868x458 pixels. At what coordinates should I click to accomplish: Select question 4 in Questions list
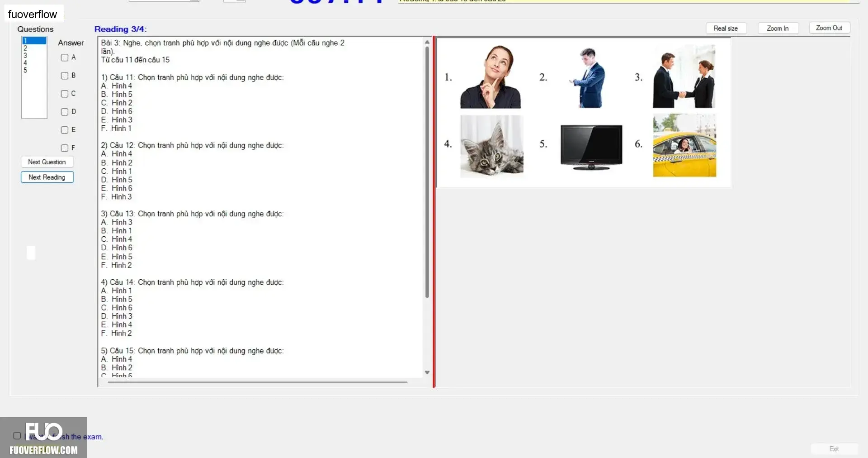point(34,63)
